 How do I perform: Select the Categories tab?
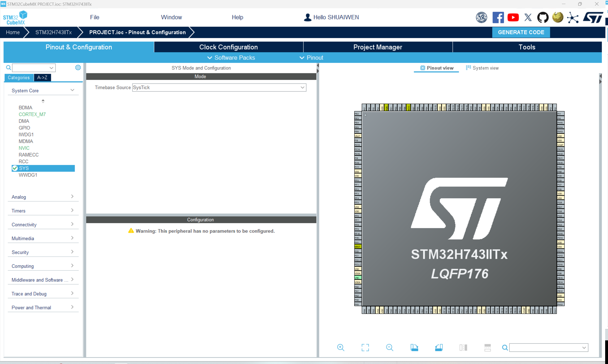coord(19,78)
